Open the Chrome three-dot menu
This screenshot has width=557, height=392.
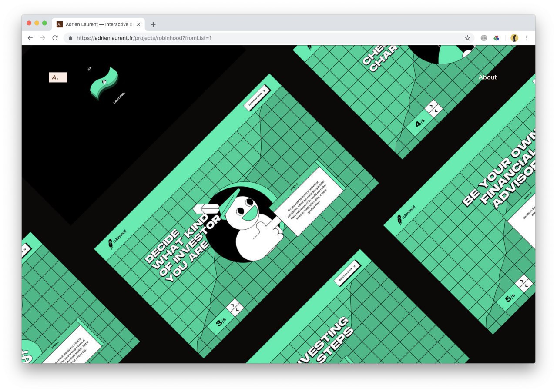tap(527, 38)
